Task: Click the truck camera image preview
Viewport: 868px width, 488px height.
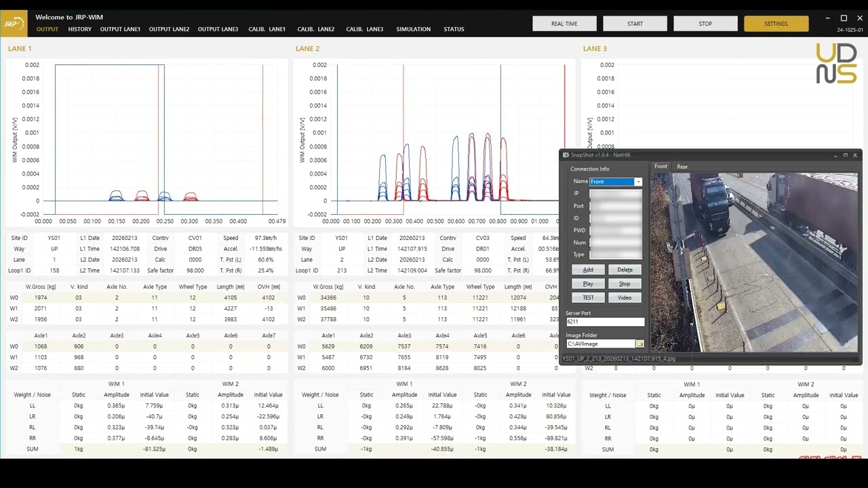Action: 754,263
